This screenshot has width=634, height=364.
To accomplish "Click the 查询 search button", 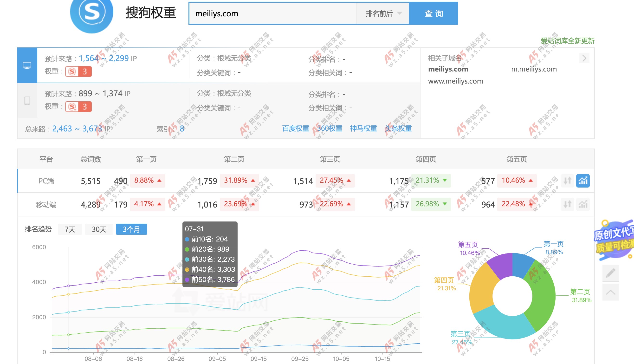I will [x=433, y=13].
